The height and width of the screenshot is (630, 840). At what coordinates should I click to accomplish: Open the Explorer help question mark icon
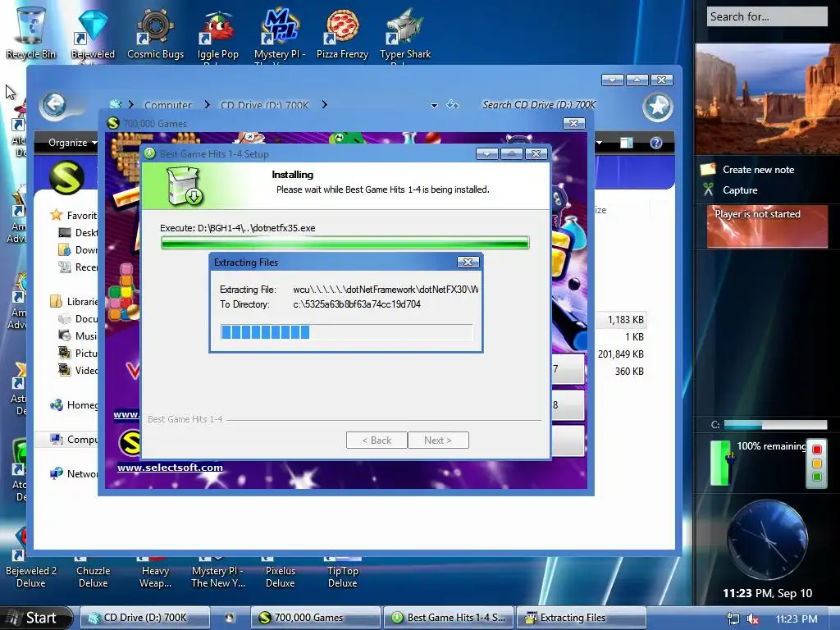click(x=655, y=143)
